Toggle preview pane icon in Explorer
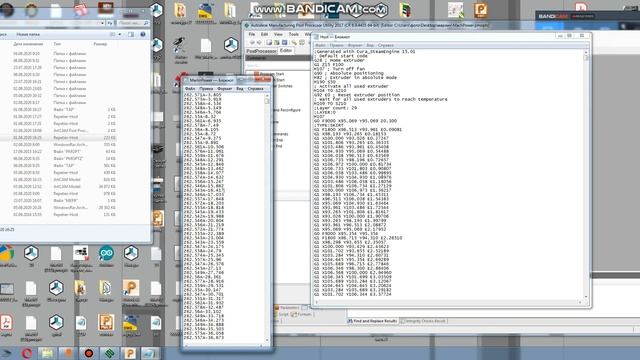Image resolution: width=640 pixels, height=360 pixels. click(131, 35)
